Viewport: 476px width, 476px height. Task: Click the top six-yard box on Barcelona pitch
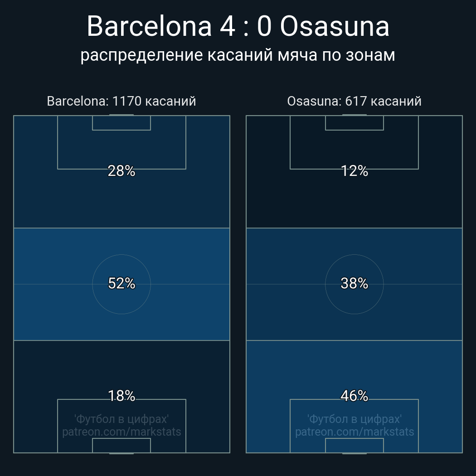tap(121, 123)
